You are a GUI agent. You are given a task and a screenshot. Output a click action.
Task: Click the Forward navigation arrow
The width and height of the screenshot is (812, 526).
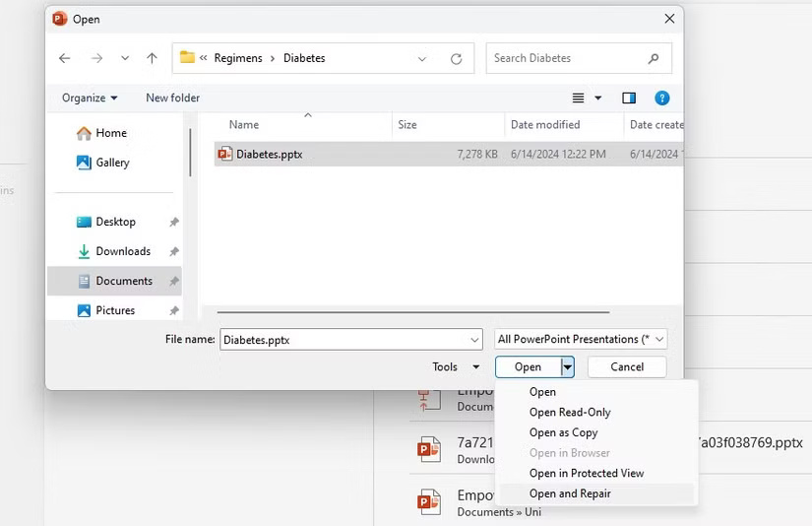pos(96,58)
